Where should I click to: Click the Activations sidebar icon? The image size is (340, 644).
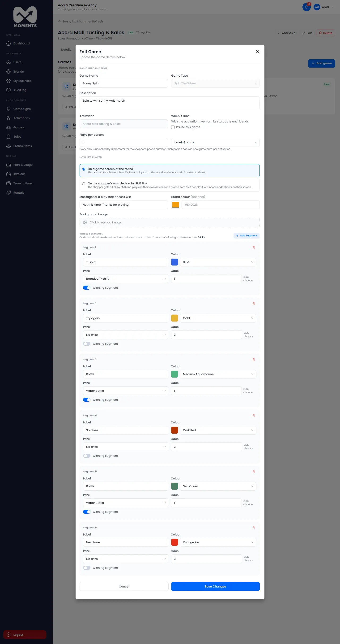pyautogui.click(x=8, y=118)
